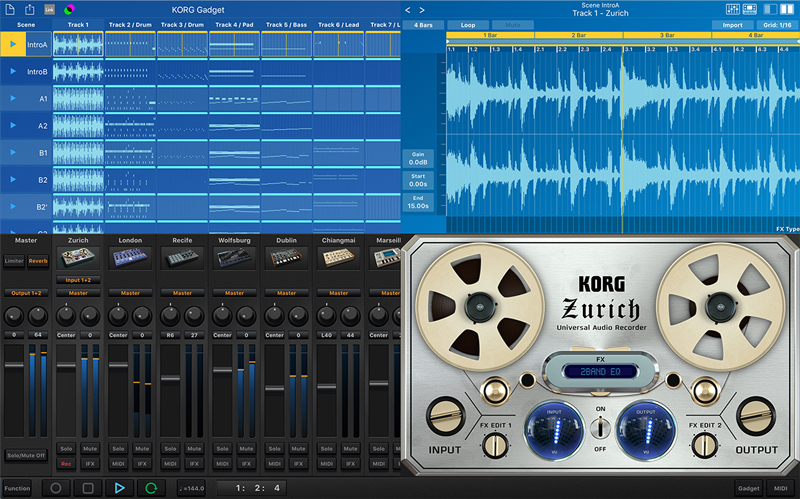This screenshot has height=499, width=800.
Task: Solo the Zurich channel
Action: [66, 448]
